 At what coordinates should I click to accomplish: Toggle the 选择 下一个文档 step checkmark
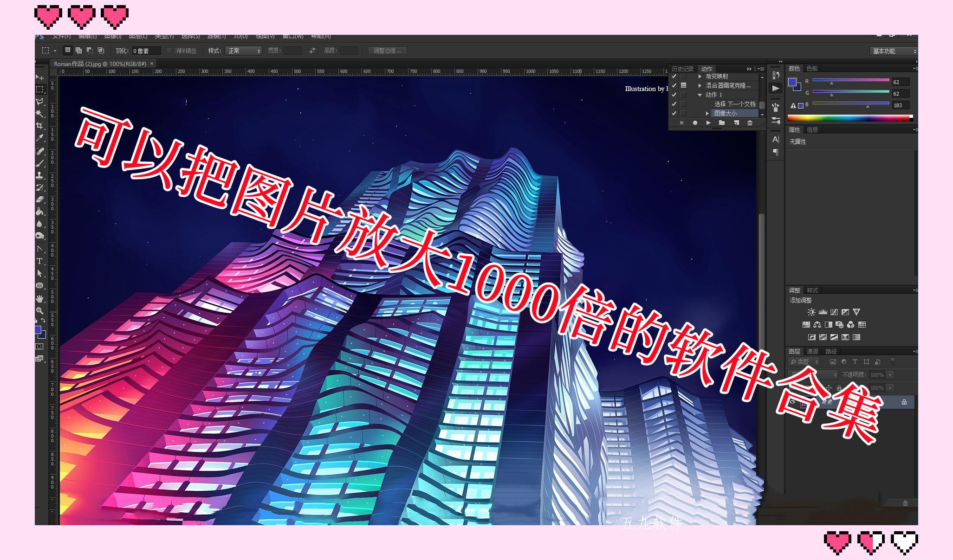[x=674, y=104]
